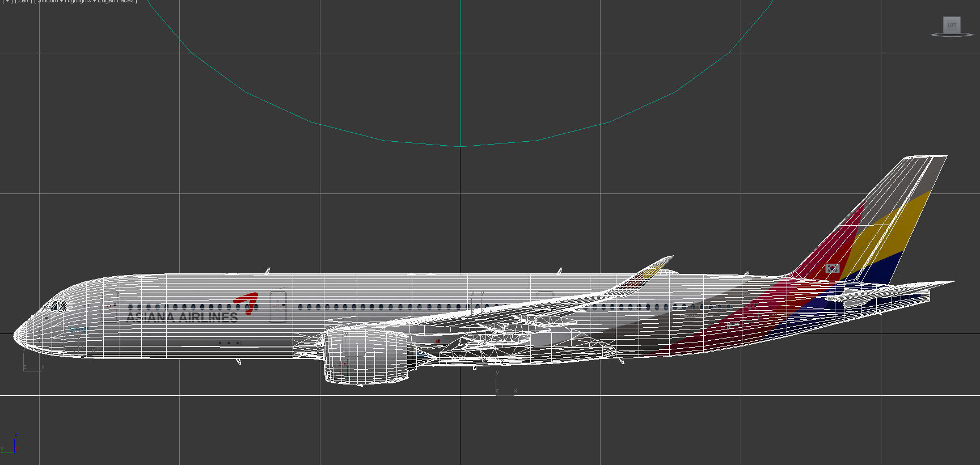Select the cabin door right of the red logo
980x465 pixels.
[x=277, y=306]
